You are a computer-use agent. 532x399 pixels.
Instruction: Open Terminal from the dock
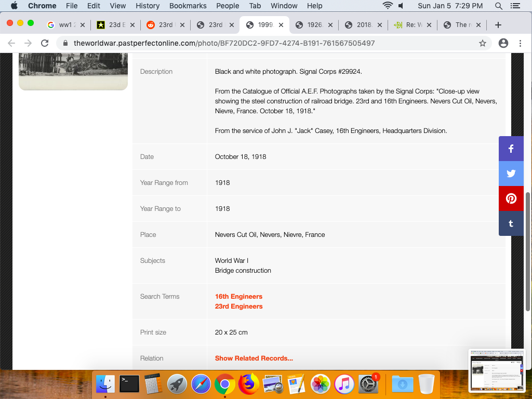point(129,384)
